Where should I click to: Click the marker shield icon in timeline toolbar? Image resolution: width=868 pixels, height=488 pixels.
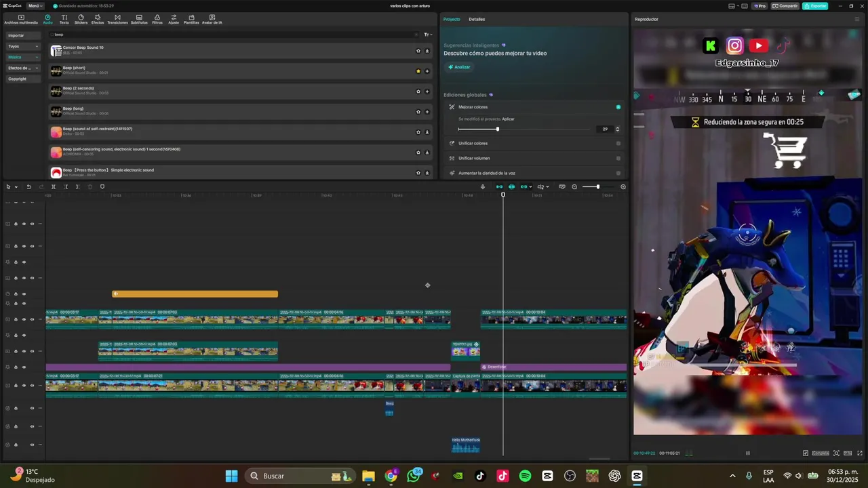[x=102, y=187]
